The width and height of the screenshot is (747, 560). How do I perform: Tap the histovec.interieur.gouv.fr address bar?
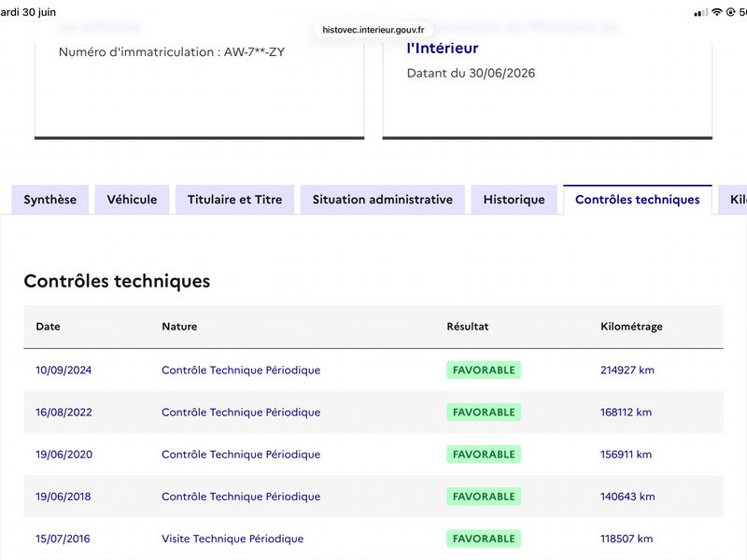click(x=373, y=30)
